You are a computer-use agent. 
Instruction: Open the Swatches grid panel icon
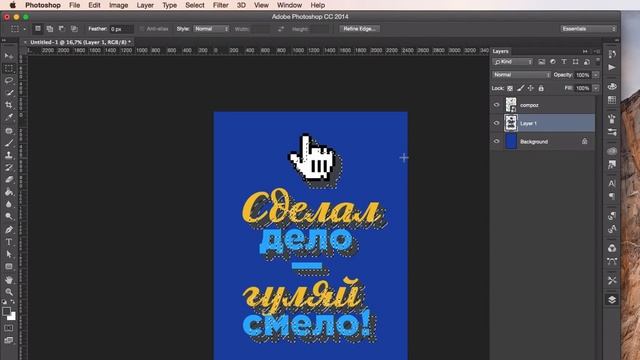(611, 100)
